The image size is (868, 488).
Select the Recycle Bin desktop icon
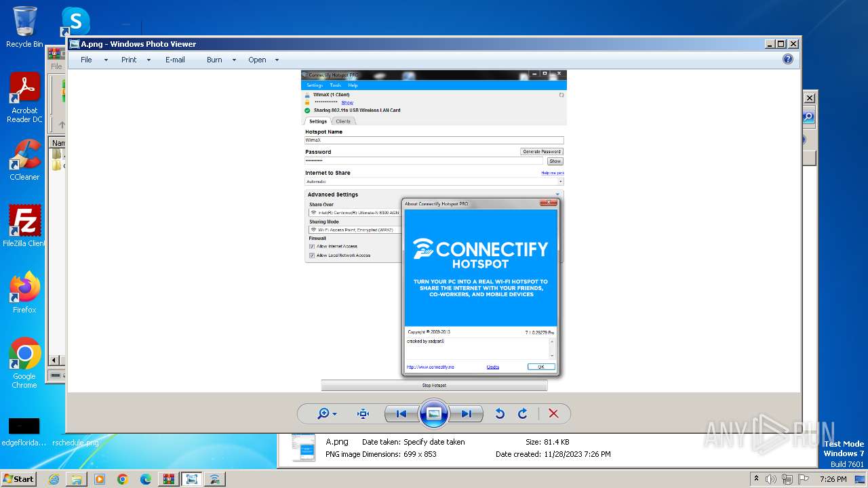click(24, 27)
